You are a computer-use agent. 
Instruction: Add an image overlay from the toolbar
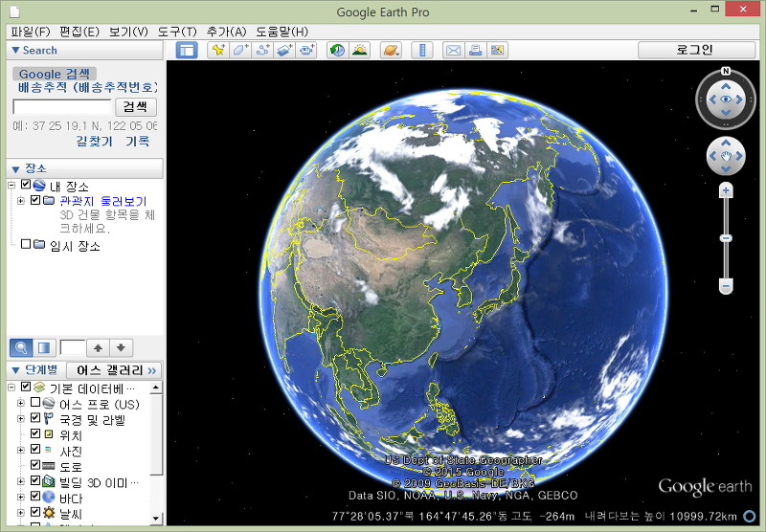284,50
